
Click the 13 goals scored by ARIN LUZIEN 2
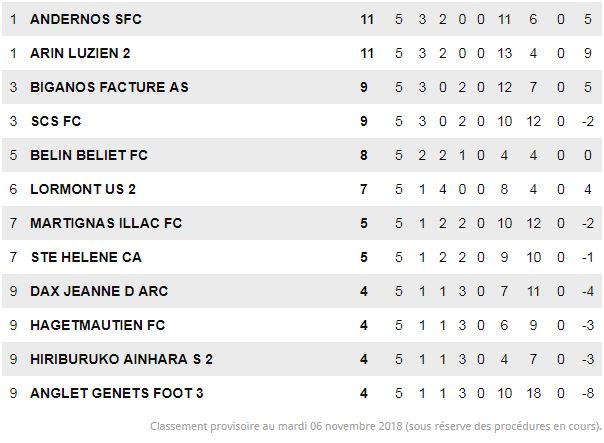click(505, 53)
